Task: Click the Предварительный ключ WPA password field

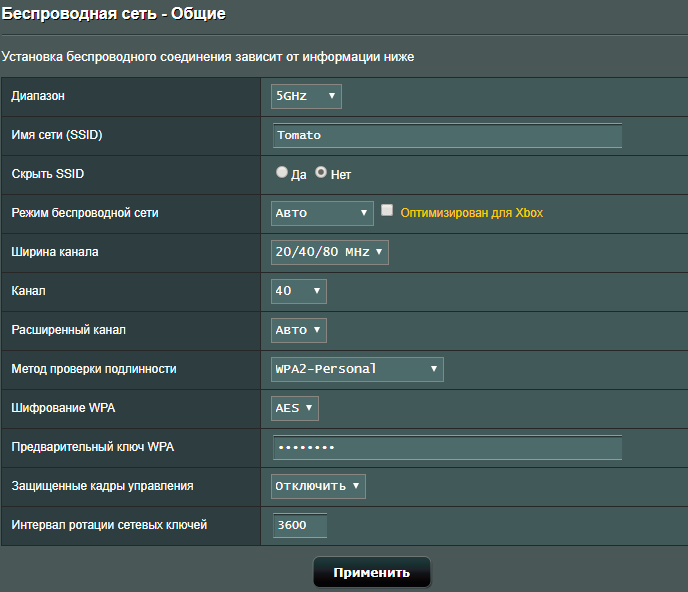Action: tap(447, 447)
